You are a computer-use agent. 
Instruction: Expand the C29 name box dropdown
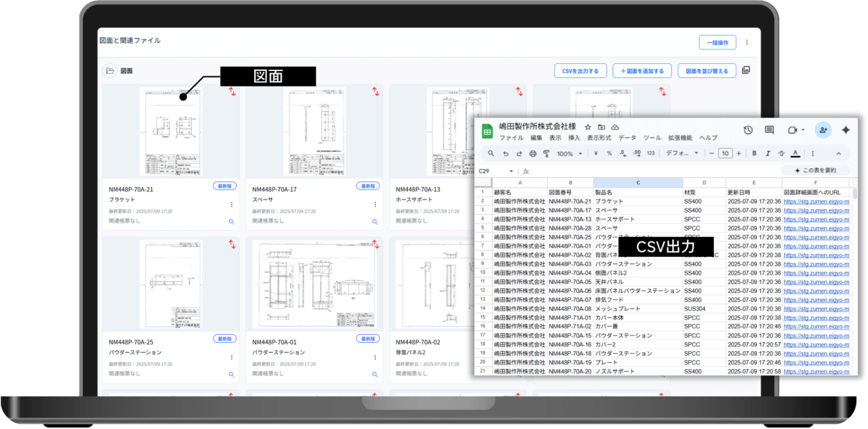pyautogui.click(x=511, y=171)
